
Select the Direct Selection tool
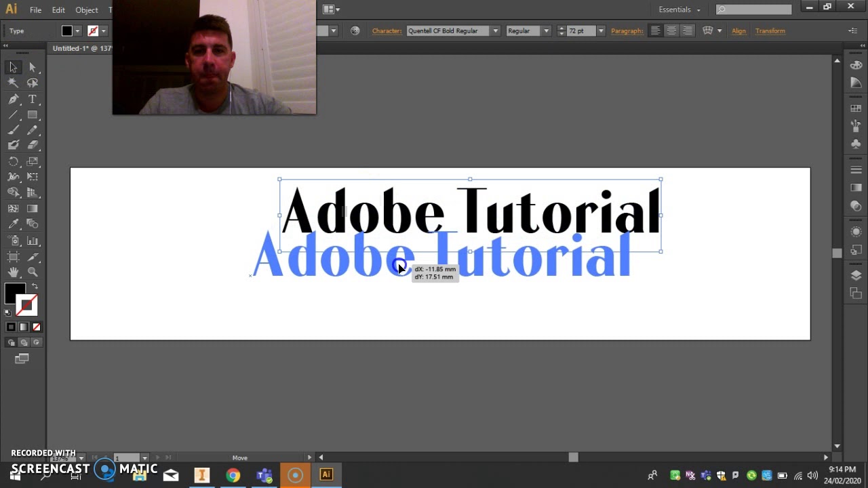click(33, 67)
